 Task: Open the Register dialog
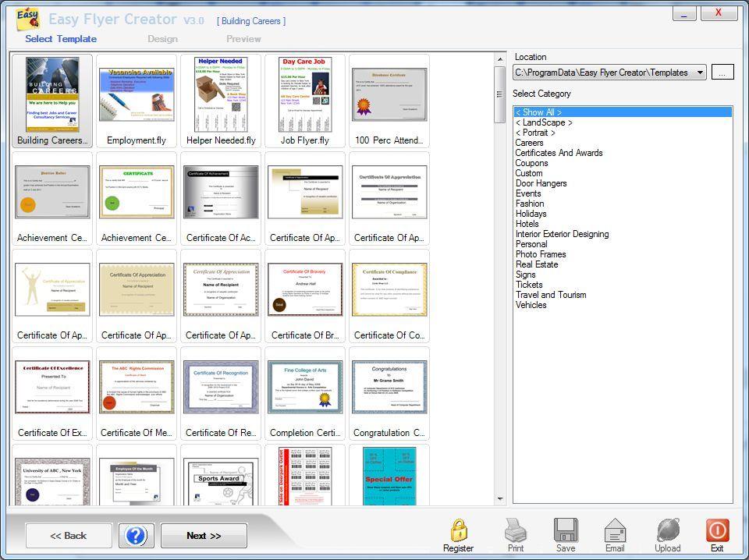coord(459,533)
